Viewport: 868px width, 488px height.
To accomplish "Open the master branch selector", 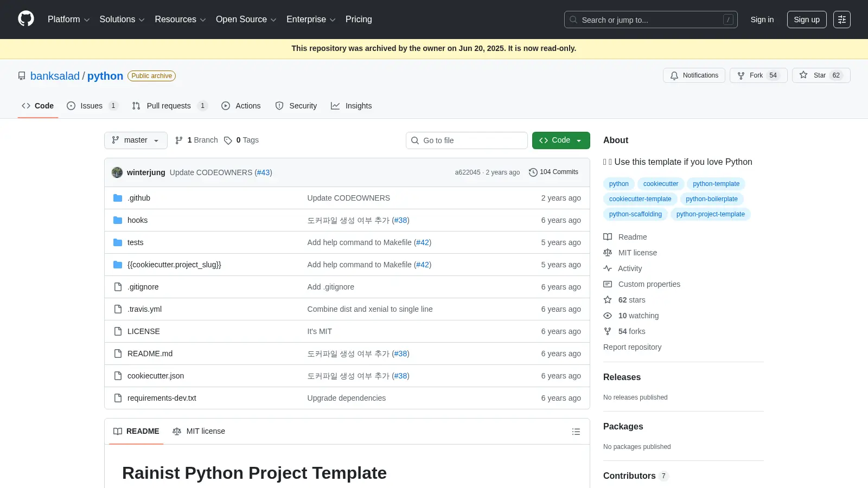I will [136, 140].
